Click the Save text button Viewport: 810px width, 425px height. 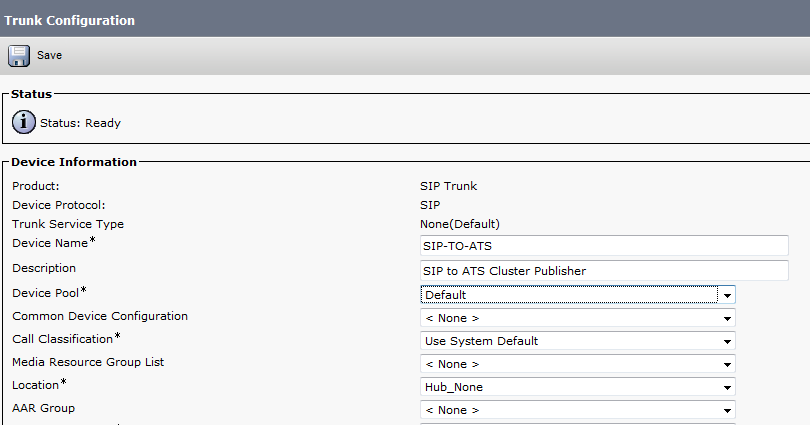click(x=49, y=56)
